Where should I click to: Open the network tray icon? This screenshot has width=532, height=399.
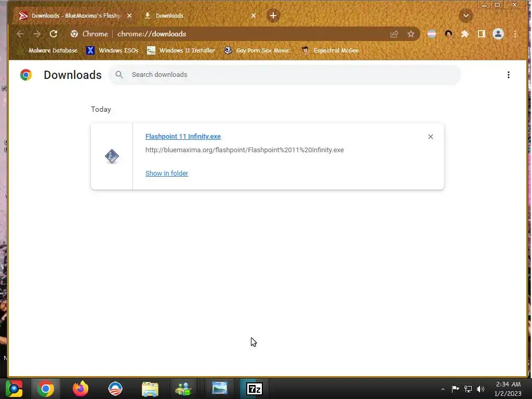468,389
